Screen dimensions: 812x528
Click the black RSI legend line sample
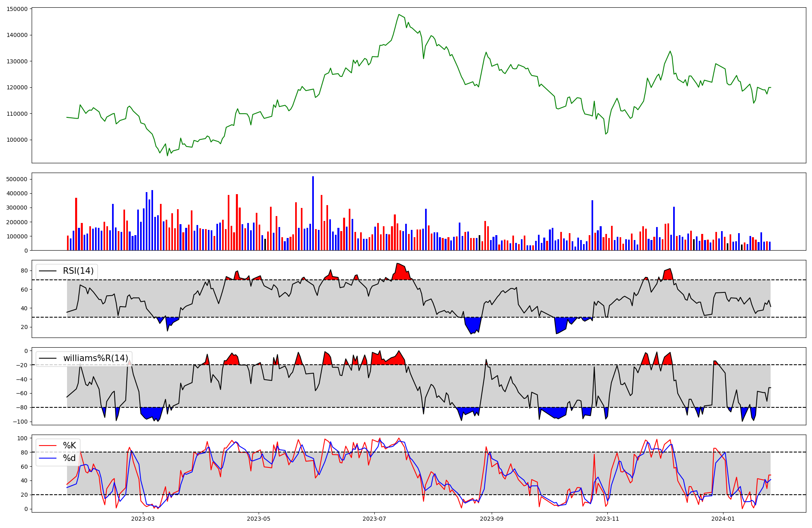(48, 271)
